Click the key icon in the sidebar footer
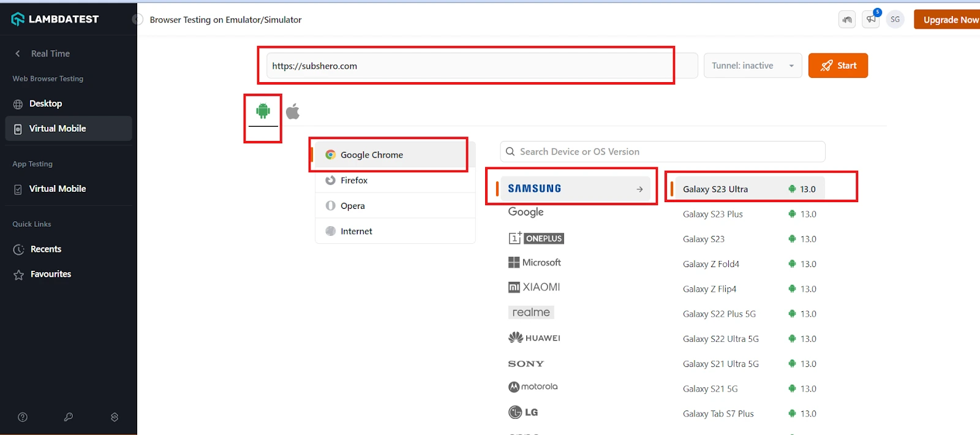980x435 pixels. [69, 417]
